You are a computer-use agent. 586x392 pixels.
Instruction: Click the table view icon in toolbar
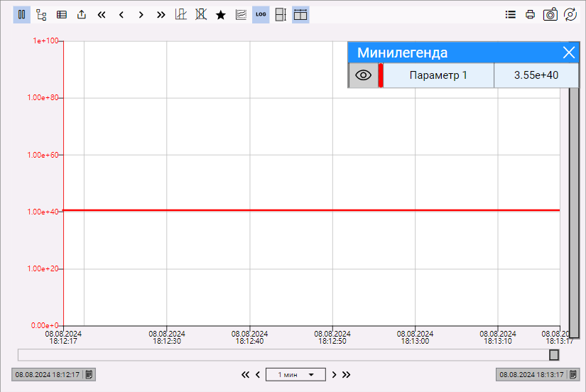tap(62, 14)
